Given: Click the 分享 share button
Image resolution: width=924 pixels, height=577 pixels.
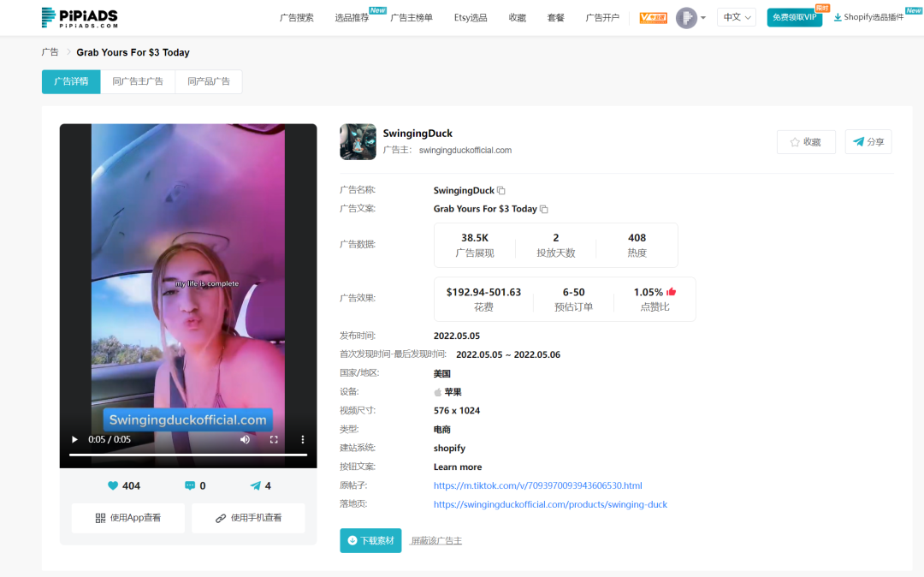Looking at the screenshot, I should pyautogui.click(x=868, y=142).
